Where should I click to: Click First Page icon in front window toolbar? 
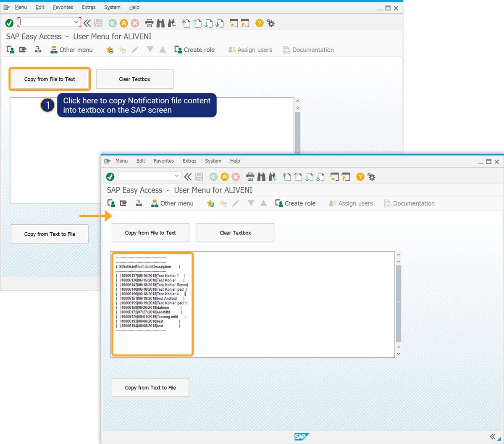point(287,177)
